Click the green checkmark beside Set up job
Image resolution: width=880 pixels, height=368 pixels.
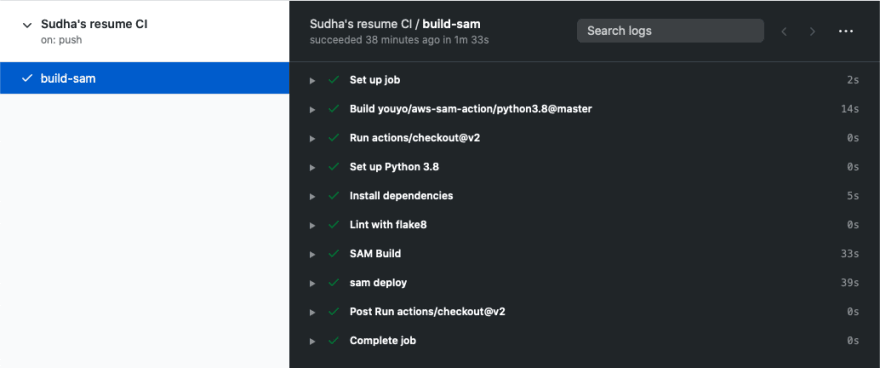pyautogui.click(x=334, y=80)
